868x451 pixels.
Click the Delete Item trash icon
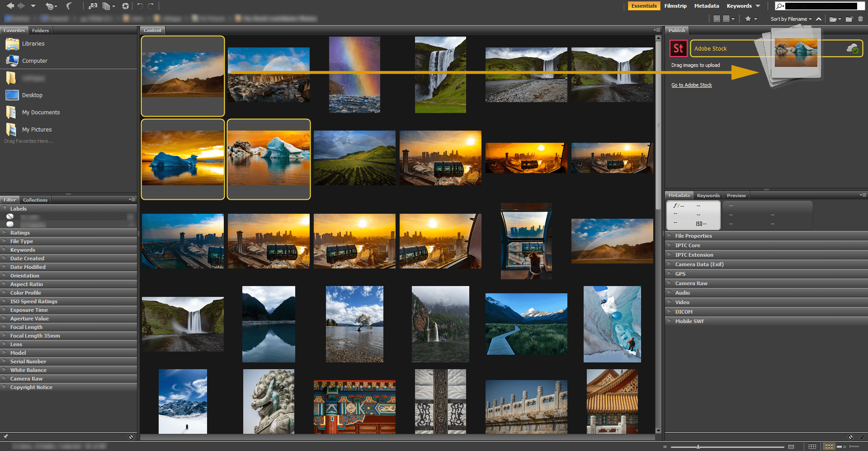[x=860, y=19]
